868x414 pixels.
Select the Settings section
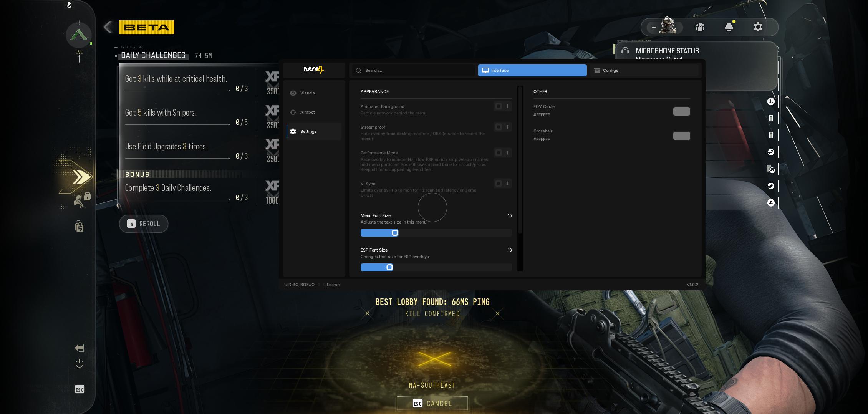point(314,131)
